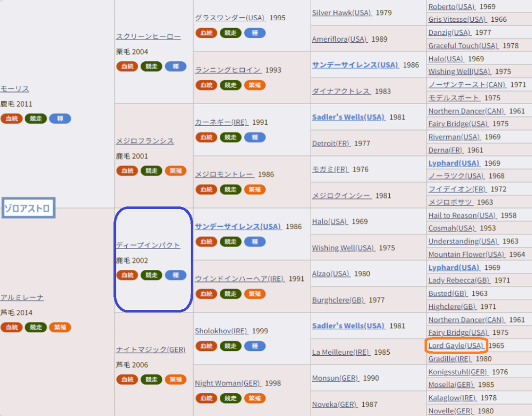Open ディープインパクト link
Screen dimensions: 532x416
(148, 245)
